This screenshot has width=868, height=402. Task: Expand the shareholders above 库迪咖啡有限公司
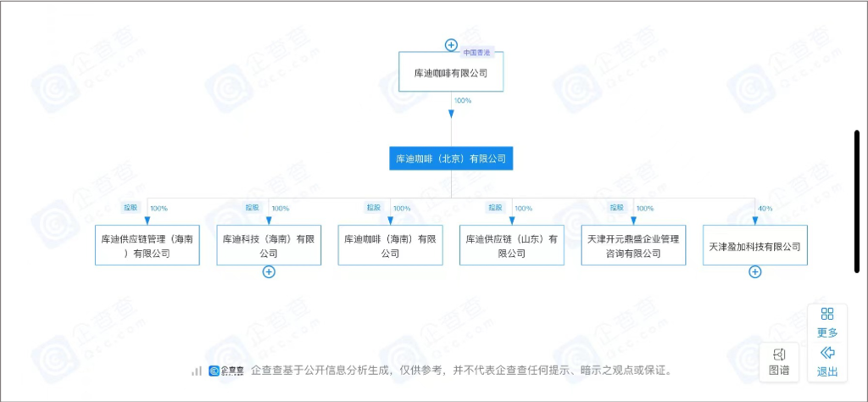451,44
